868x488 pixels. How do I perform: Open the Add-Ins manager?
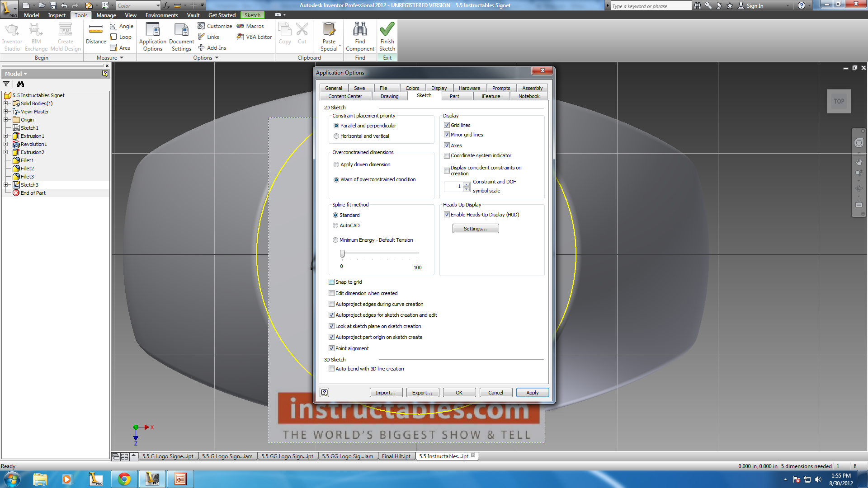212,48
